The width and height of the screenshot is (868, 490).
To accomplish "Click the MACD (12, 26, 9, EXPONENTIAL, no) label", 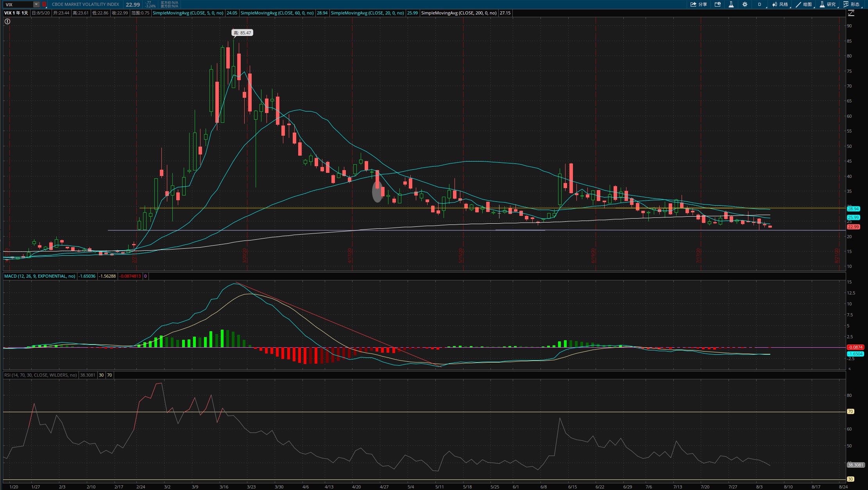I will tap(39, 276).
